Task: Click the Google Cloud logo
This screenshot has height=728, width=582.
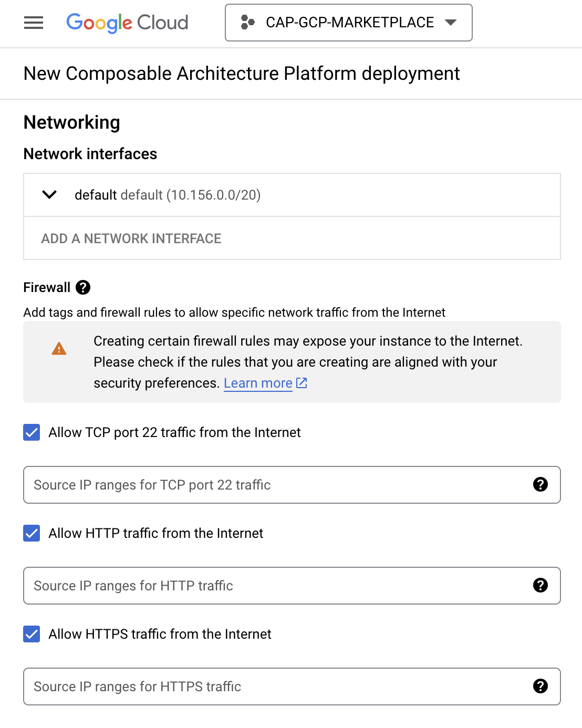Action: click(127, 23)
